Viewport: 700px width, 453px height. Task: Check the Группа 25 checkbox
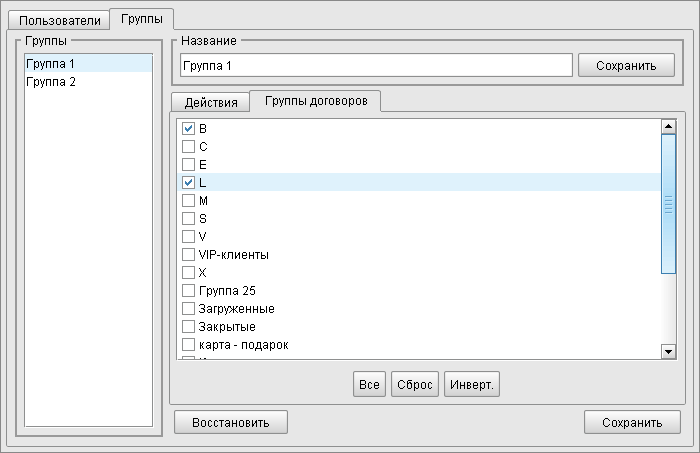(188, 290)
